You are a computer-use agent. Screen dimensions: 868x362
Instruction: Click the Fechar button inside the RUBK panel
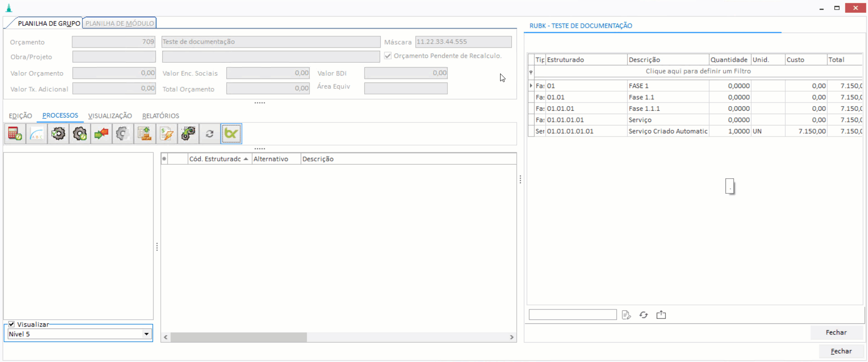coord(836,333)
